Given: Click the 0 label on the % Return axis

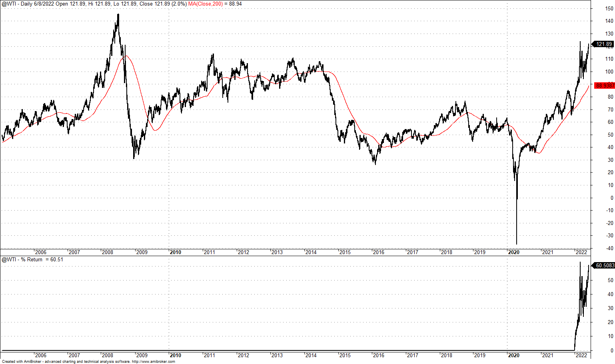Looking at the screenshot, I should click(x=612, y=351).
